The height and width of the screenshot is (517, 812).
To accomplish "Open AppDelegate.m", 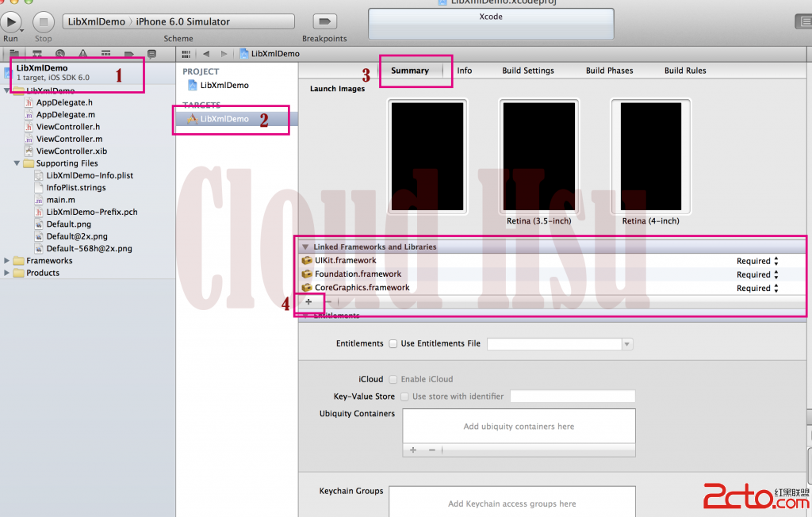I will [65, 114].
